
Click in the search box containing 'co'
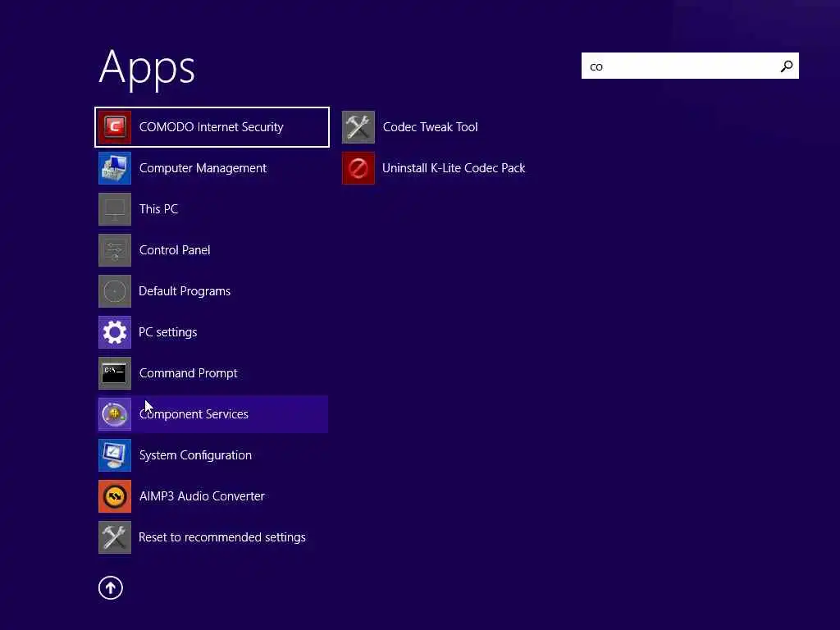[x=690, y=66]
